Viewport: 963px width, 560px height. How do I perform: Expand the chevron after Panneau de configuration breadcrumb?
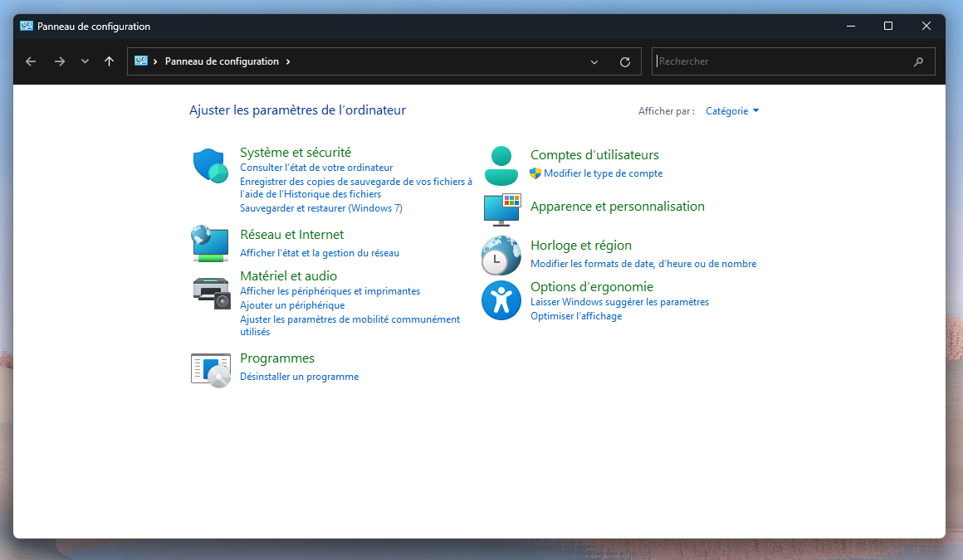(288, 61)
